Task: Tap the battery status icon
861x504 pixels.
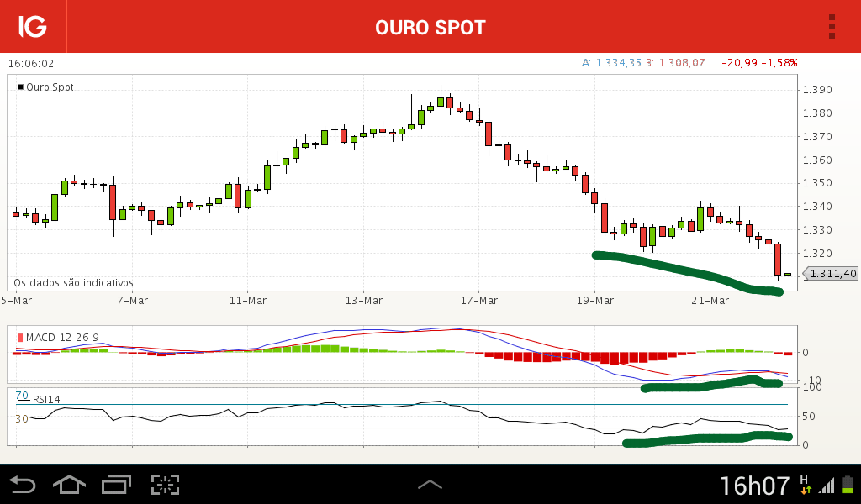Action: 848,485
